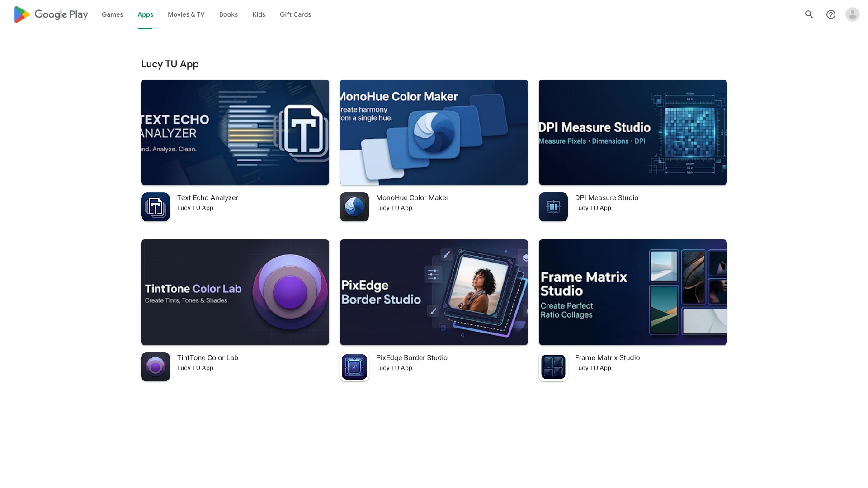Screen dimensions: 868x488
Task: Click the Text Echo Analyzer app icon
Action: (156, 207)
